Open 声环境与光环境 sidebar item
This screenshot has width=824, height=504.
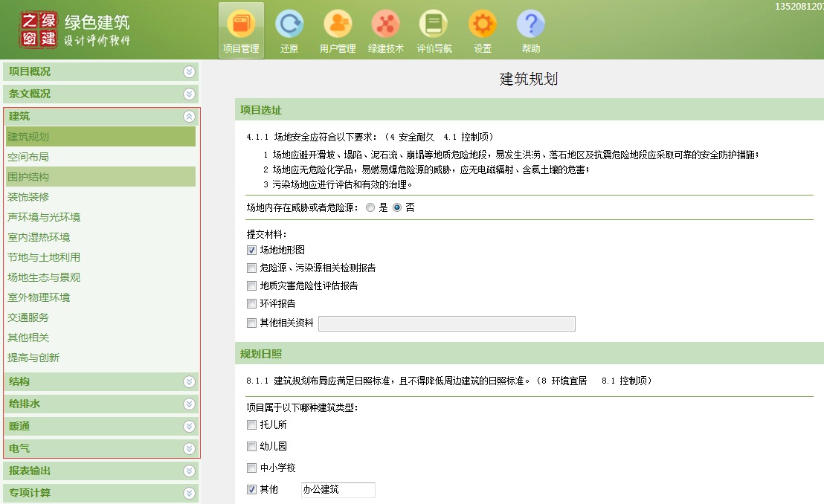click(44, 217)
